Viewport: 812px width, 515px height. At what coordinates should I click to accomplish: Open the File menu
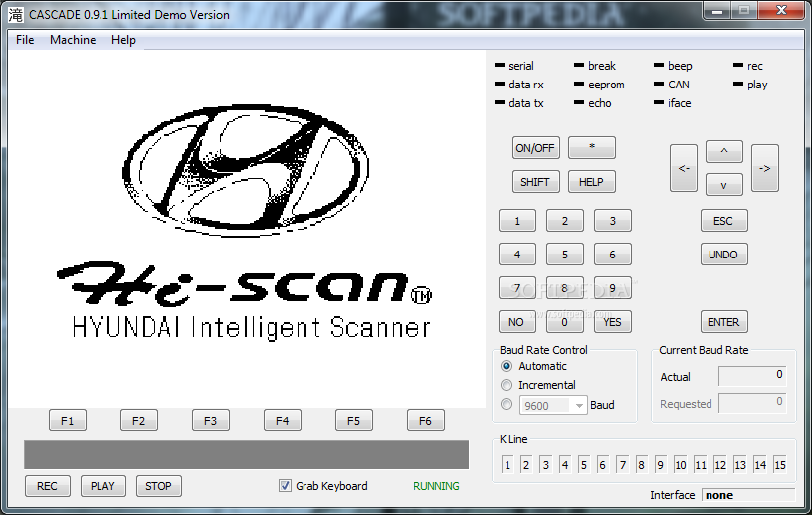pyautogui.click(x=25, y=40)
